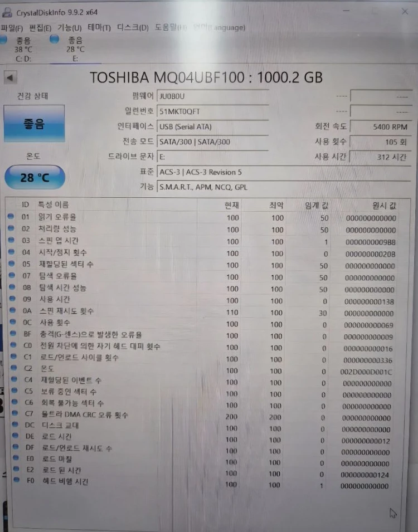Click the 임계 값 column header
The height and width of the screenshot is (532, 418).
[317, 205]
